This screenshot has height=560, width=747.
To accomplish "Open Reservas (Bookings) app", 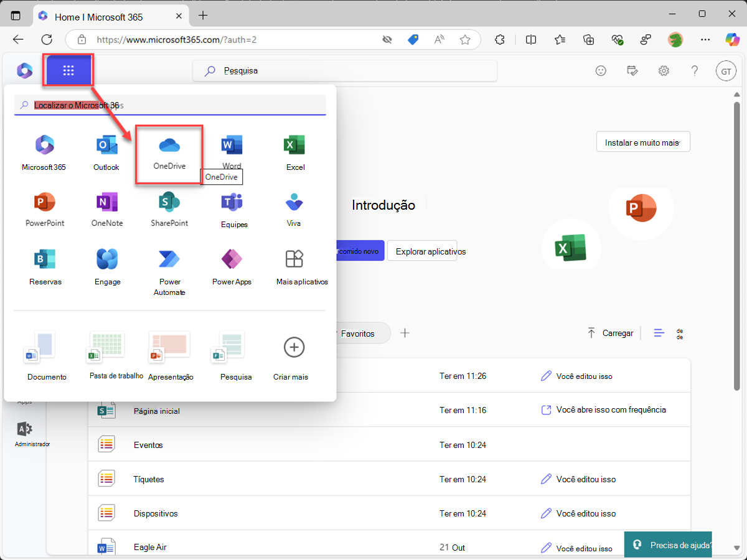I will [45, 268].
